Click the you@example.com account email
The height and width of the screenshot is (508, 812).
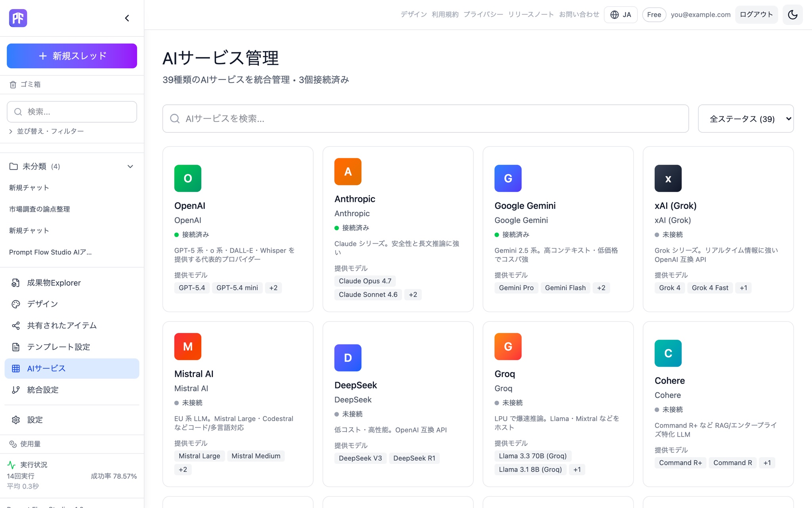(701, 15)
